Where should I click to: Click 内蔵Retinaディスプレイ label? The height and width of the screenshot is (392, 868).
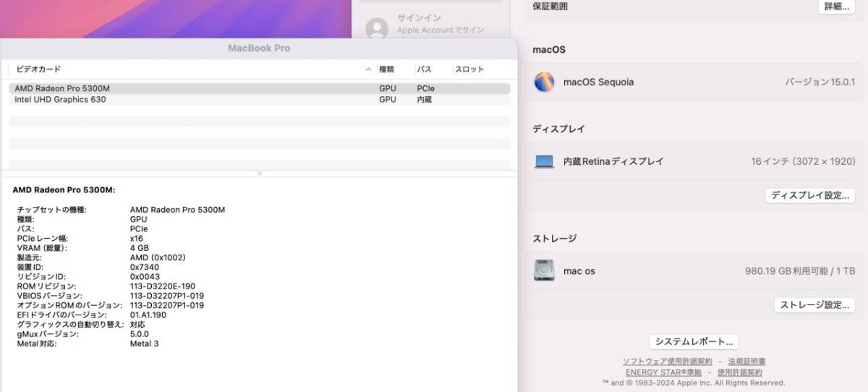coord(613,162)
